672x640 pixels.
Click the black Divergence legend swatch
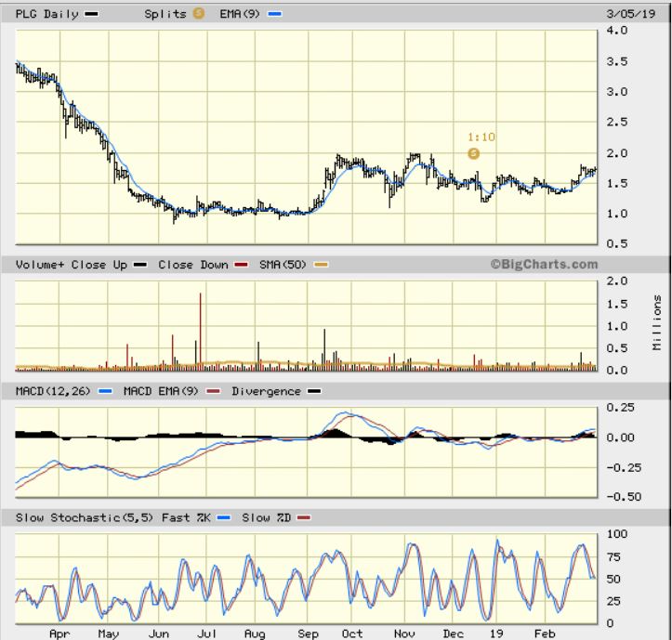click(314, 391)
